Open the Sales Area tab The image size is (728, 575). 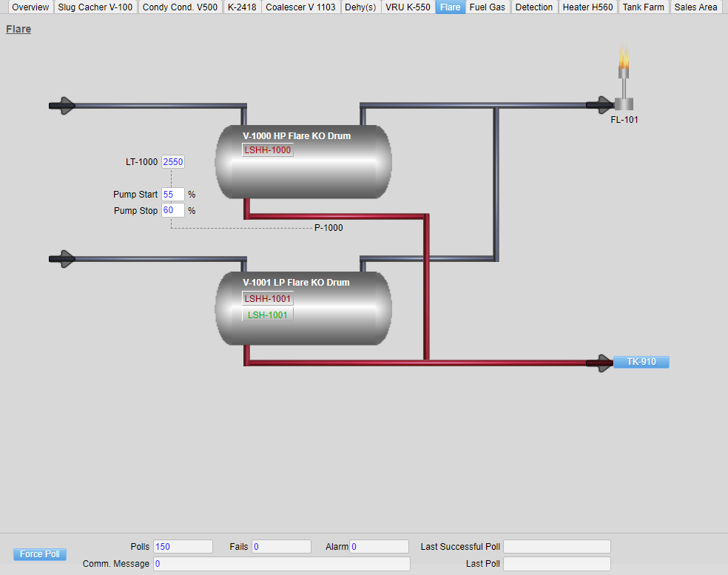695,7
